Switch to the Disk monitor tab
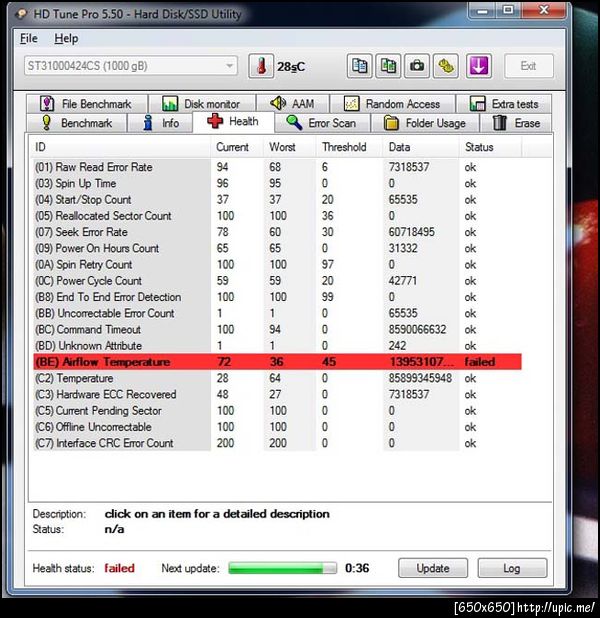Screen dimensions: 600x618 (202, 104)
